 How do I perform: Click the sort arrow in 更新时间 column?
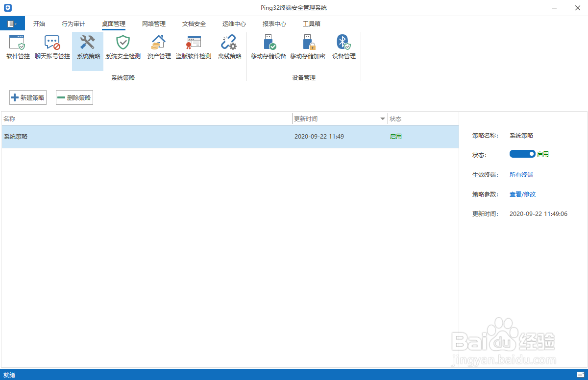coord(383,119)
